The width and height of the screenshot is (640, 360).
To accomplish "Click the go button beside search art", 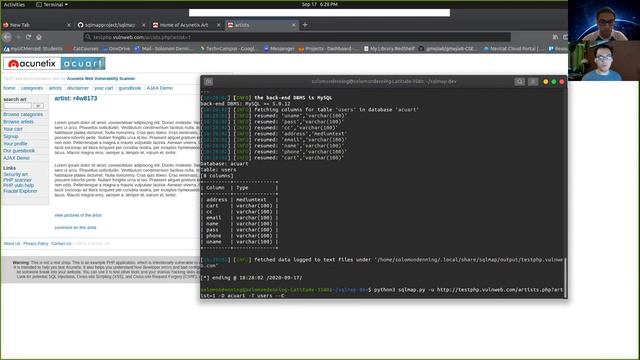I will coord(38,106).
